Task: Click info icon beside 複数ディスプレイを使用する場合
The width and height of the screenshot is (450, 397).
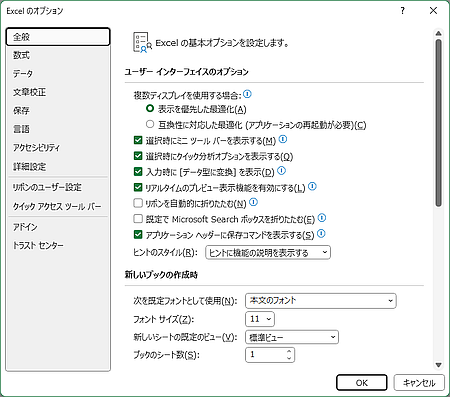Action: point(247,94)
